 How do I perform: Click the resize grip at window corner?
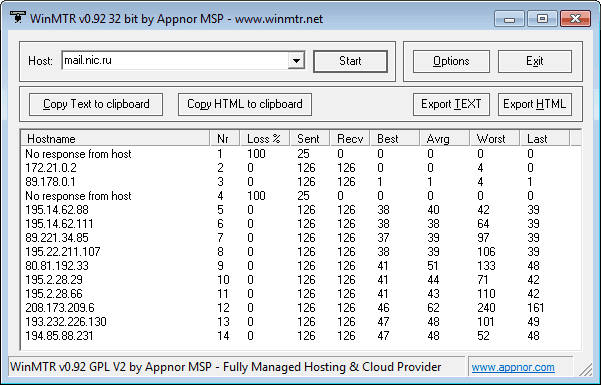586,369
